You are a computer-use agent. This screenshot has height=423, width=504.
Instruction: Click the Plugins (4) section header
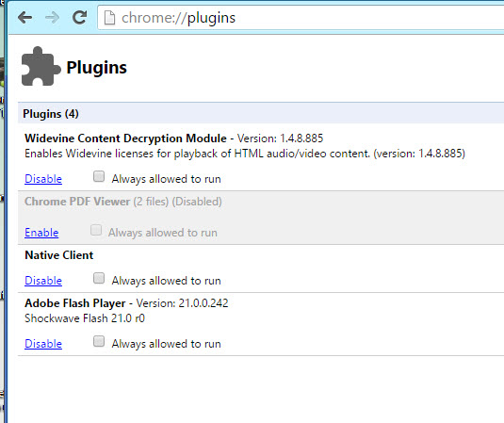(x=261, y=113)
